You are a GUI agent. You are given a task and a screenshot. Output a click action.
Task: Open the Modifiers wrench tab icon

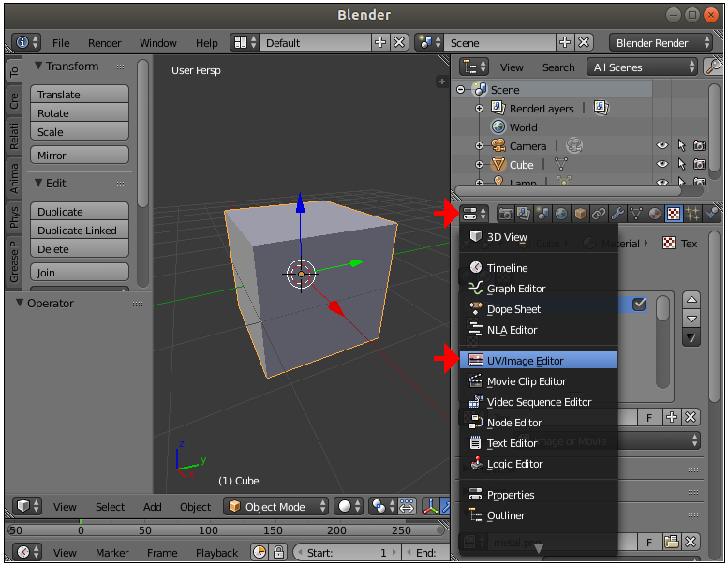[x=617, y=214]
